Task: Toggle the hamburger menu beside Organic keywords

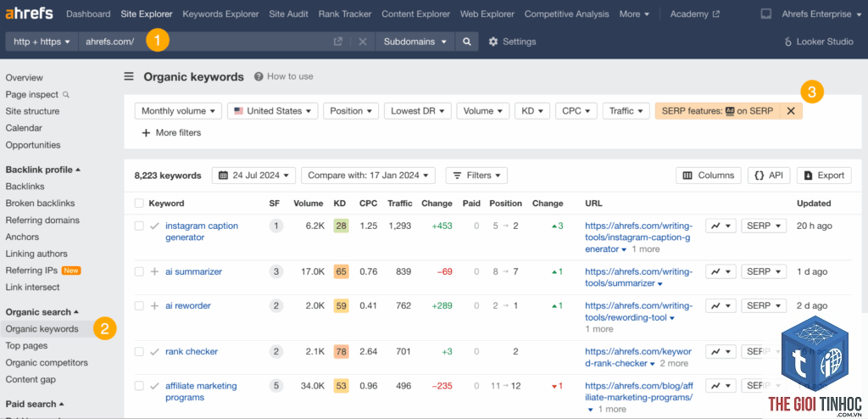Action: tap(129, 76)
